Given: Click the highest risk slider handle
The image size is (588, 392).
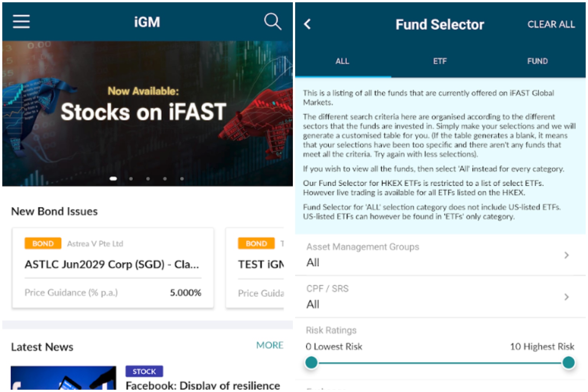Looking at the screenshot, I should [568, 363].
